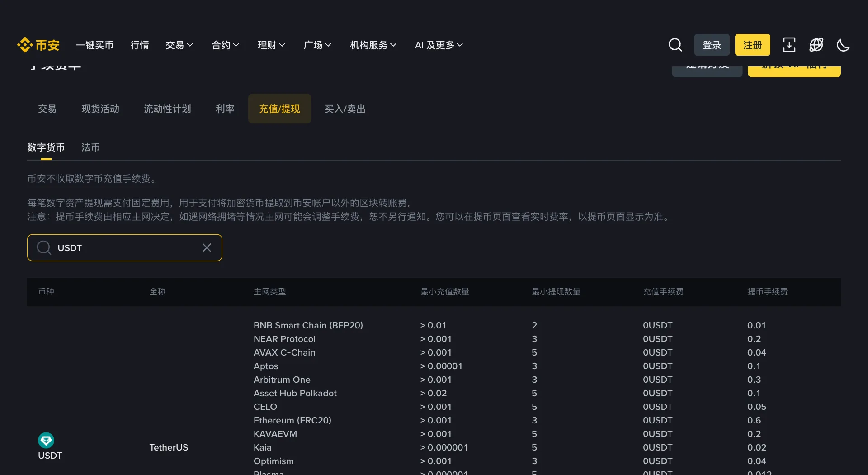
Task: Open 行情 in the top menu
Action: [x=140, y=45]
